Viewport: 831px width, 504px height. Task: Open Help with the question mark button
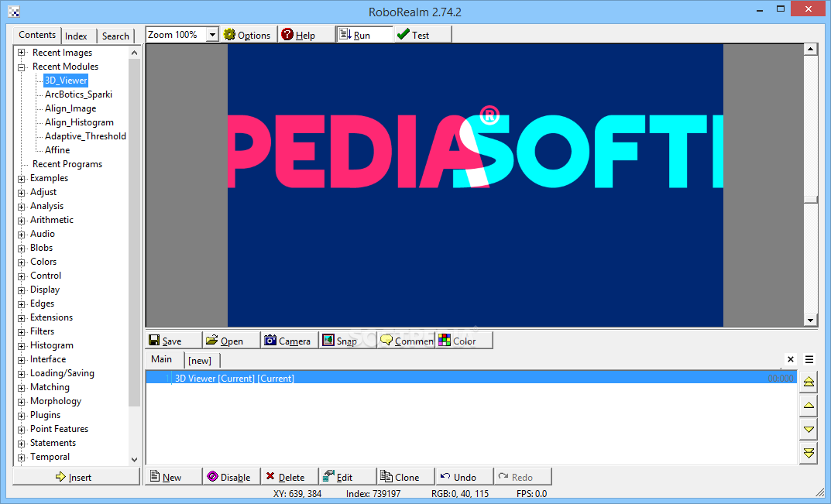pos(307,35)
